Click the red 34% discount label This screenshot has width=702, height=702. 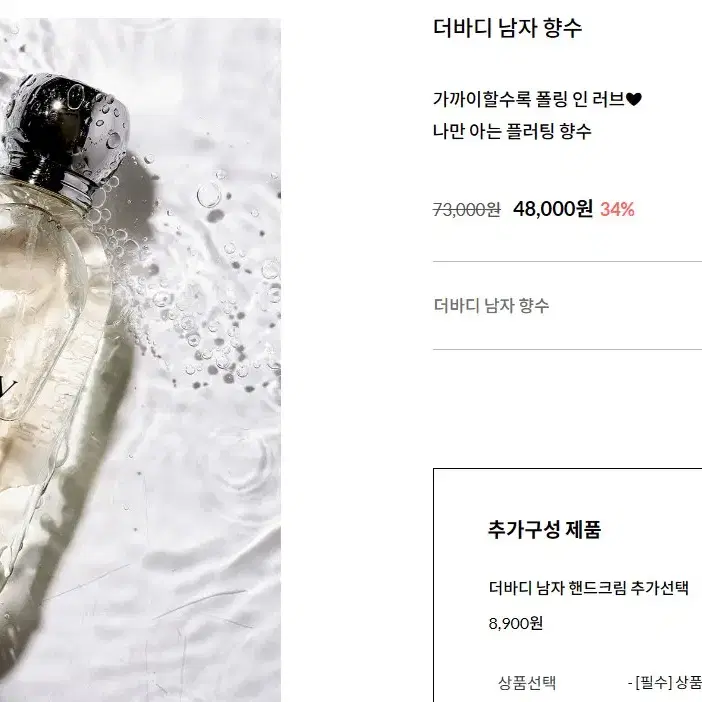click(x=617, y=209)
